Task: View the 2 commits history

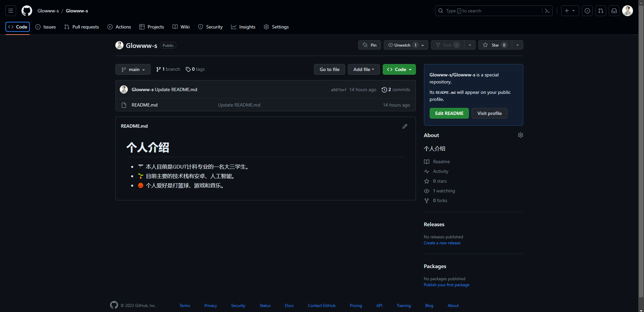Action: point(396,89)
